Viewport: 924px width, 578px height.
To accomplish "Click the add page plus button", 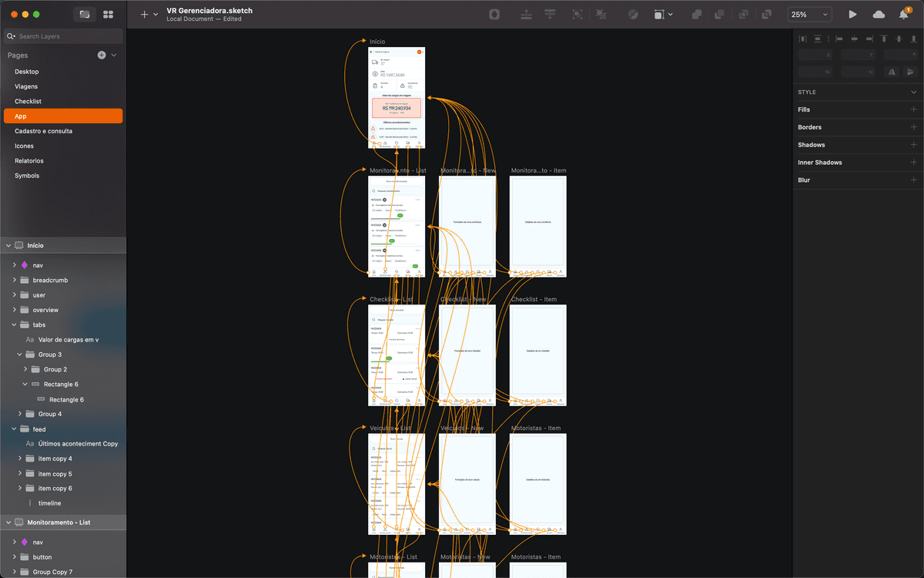I will click(102, 55).
